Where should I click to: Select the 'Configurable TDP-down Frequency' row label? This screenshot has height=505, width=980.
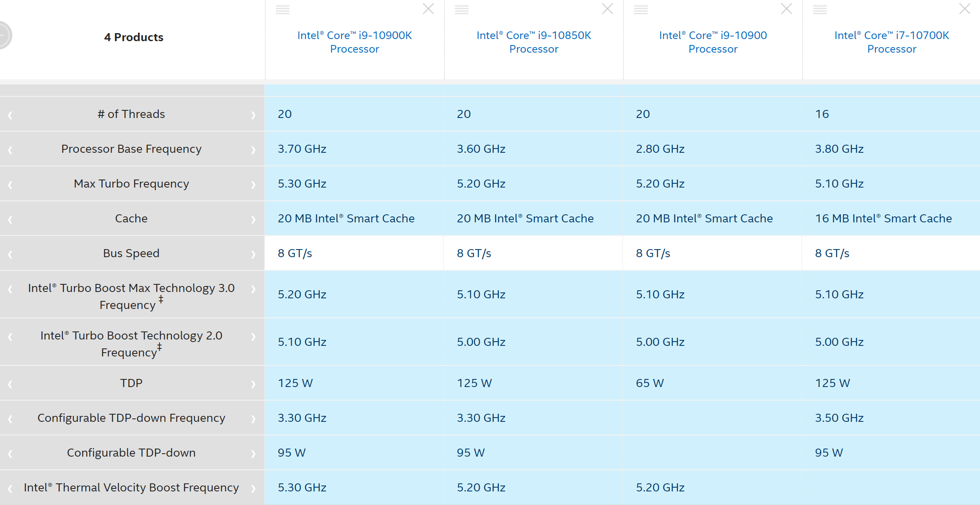point(131,418)
